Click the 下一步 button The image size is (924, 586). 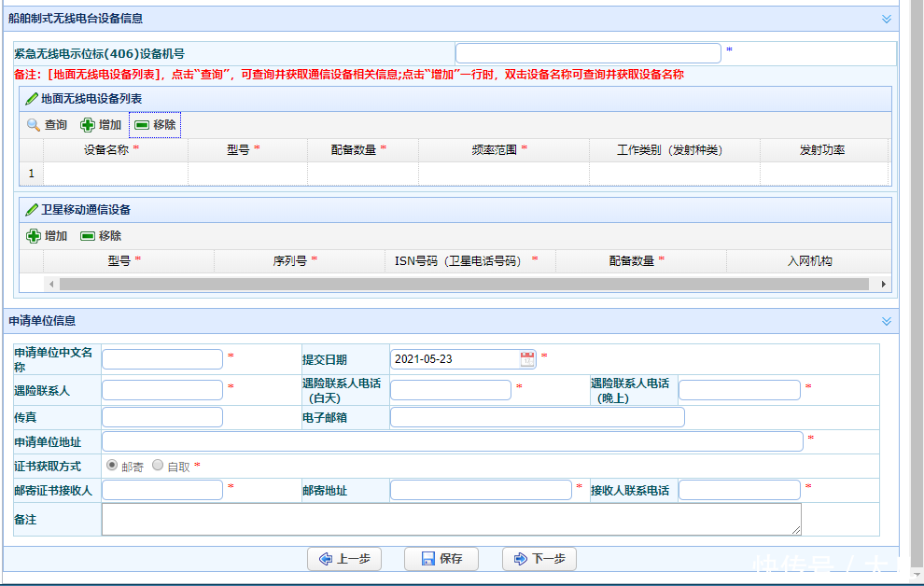[x=539, y=559]
